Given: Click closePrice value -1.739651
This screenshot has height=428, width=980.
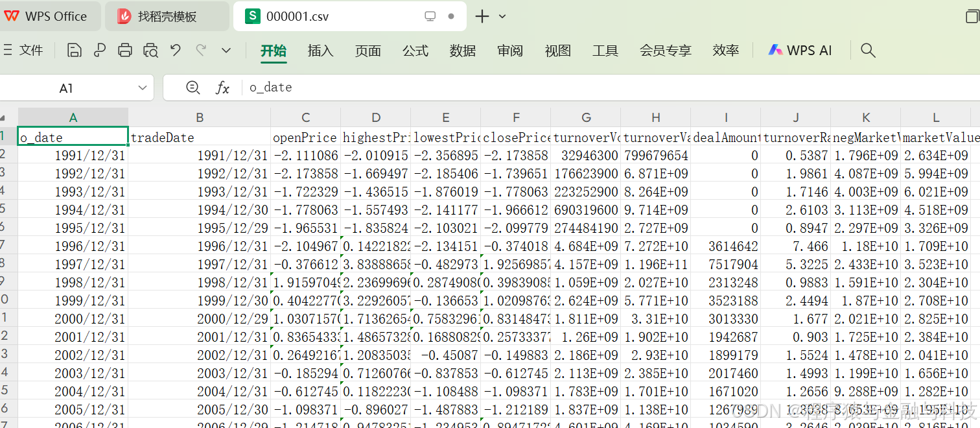Looking at the screenshot, I should (516, 174).
